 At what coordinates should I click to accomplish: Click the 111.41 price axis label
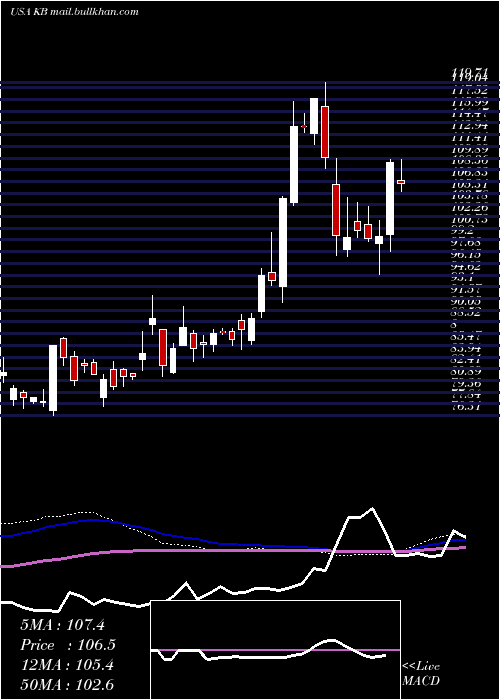[x=469, y=137]
